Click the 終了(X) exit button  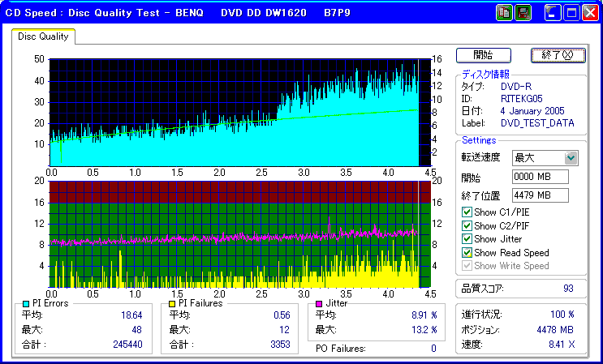point(558,55)
